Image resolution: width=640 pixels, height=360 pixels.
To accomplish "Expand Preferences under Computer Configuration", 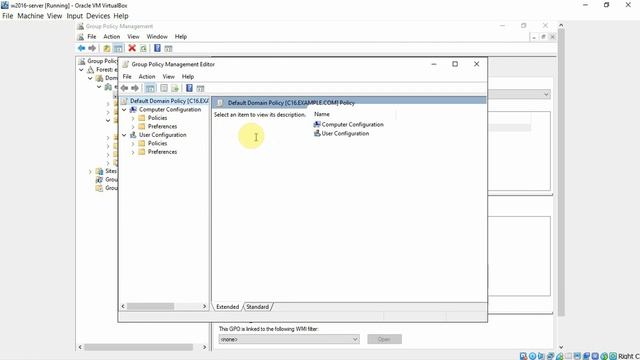I will coord(133,127).
